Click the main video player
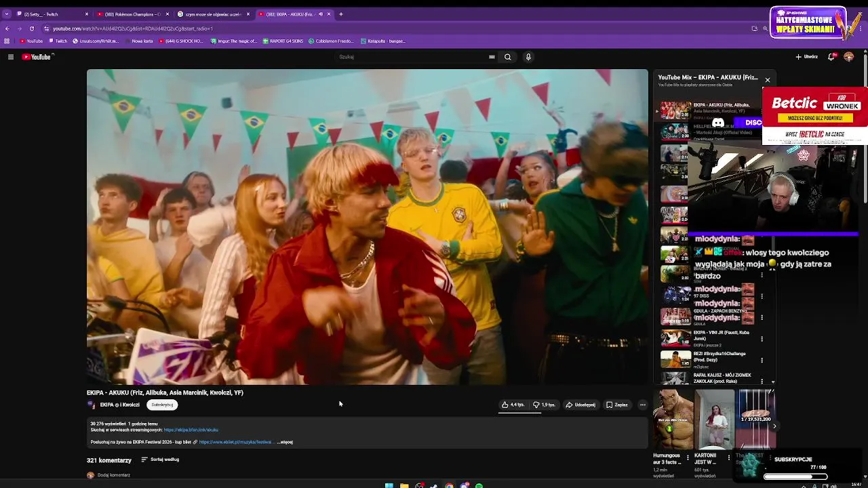Screen dimensions: 868x488 coord(367,227)
